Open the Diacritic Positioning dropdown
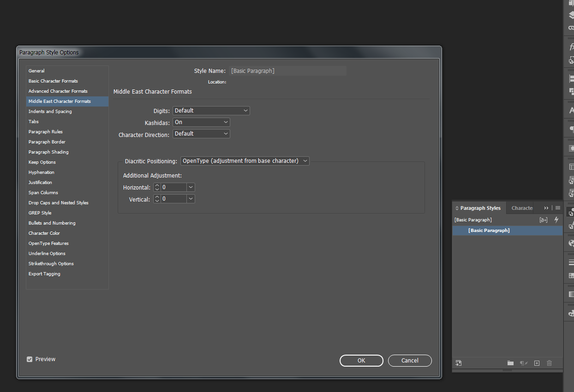574x392 pixels. (x=245, y=161)
